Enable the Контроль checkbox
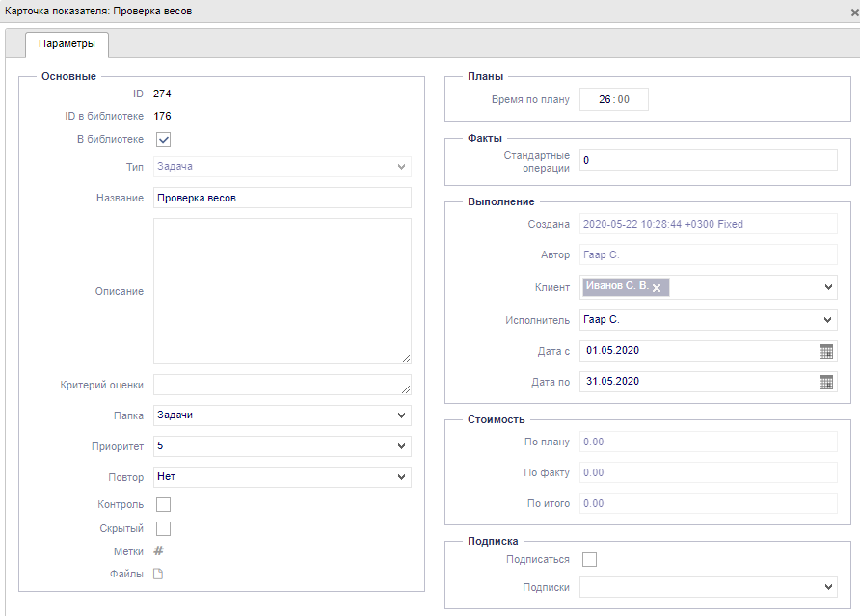Screen dimensions: 860x616 (x=163, y=504)
